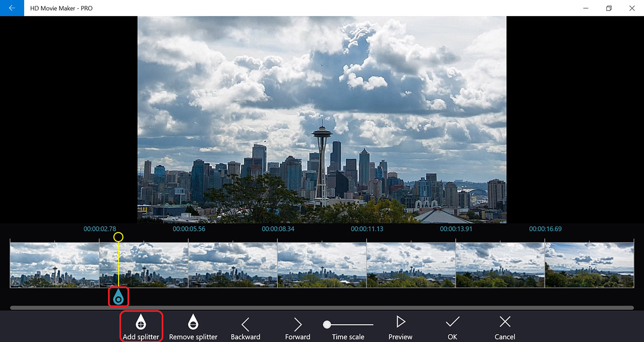Click the Add splitter droplet icon
This screenshot has height=342, width=644.
(141, 322)
